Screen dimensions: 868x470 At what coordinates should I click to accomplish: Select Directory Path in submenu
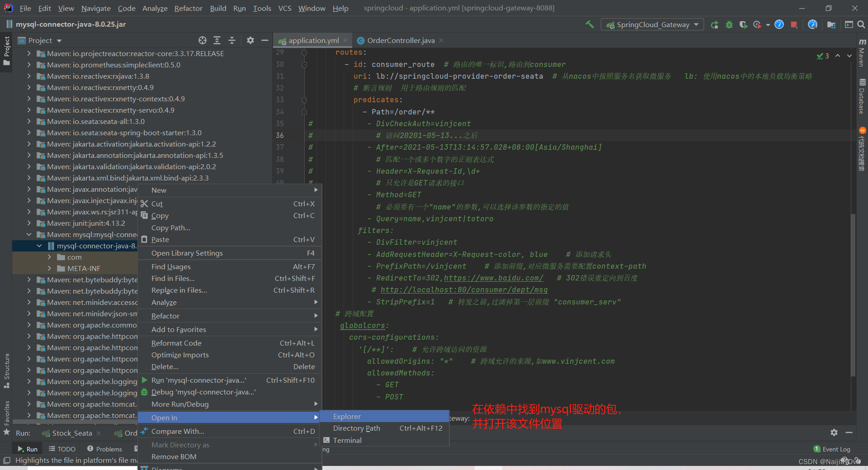(x=384, y=428)
